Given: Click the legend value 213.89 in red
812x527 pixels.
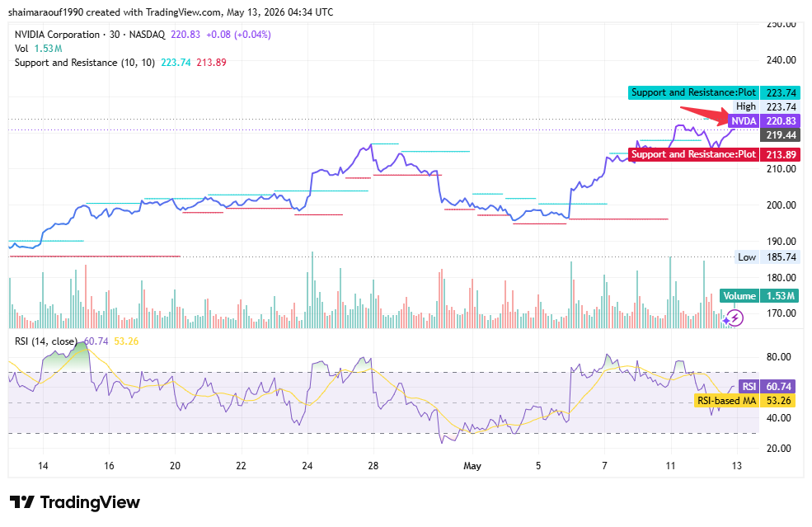Looking at the screenshot, I should click(211, 63).
